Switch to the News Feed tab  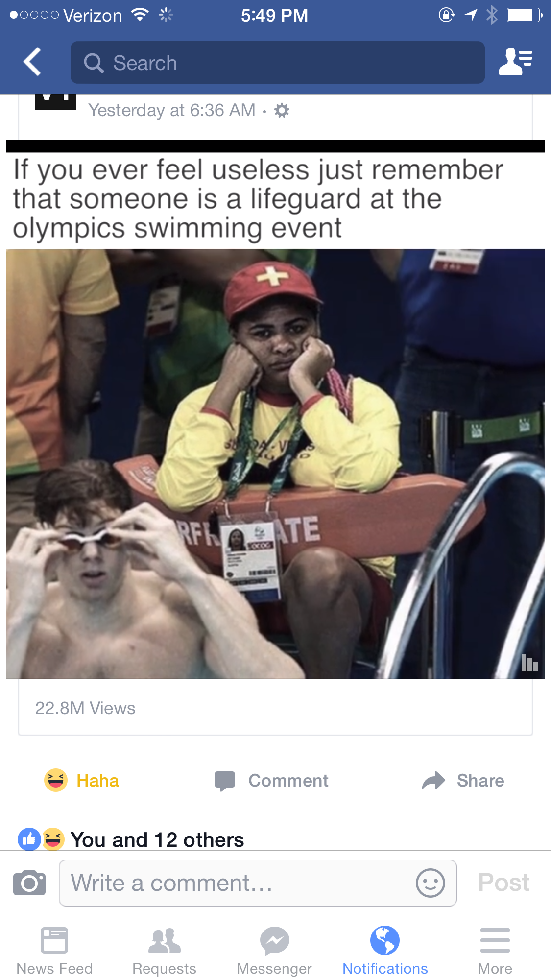click(54, 951)
